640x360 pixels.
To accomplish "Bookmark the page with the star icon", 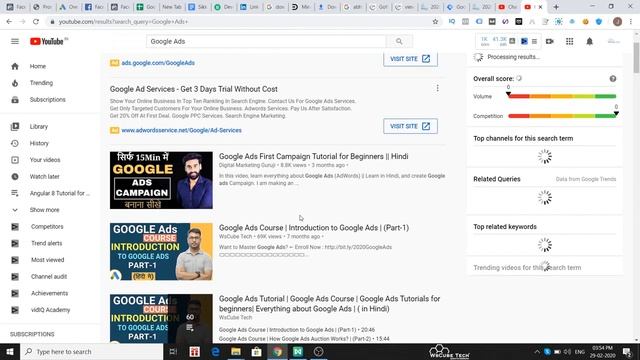I will (436, 22).
